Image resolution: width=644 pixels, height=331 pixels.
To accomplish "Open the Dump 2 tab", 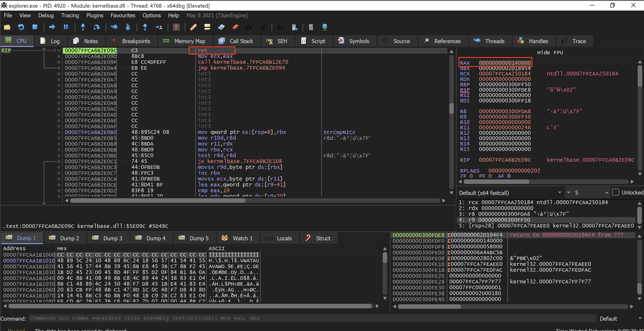I will click(65, 238).
